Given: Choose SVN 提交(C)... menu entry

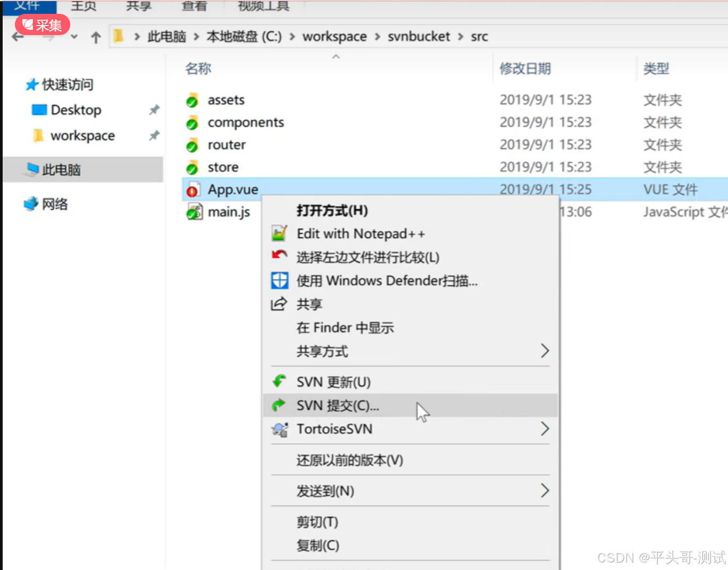Looking at the screenshot, I should pos(410,405).
